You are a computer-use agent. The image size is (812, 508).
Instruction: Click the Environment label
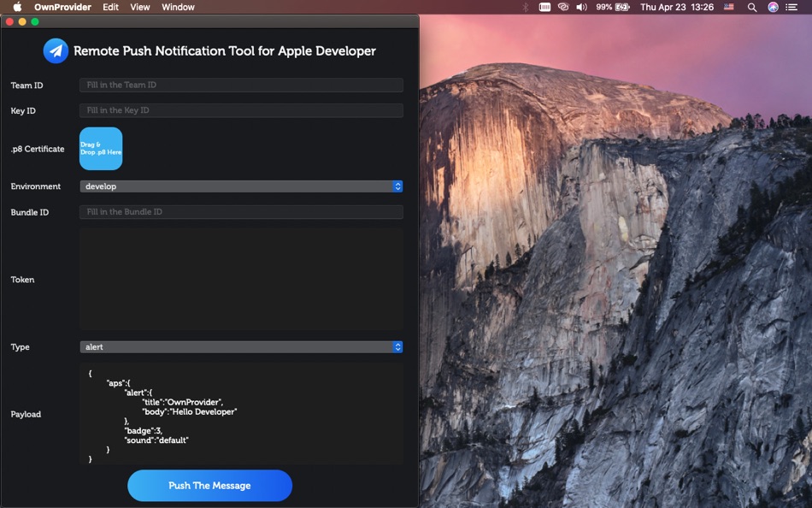click(x=36, y=186)
